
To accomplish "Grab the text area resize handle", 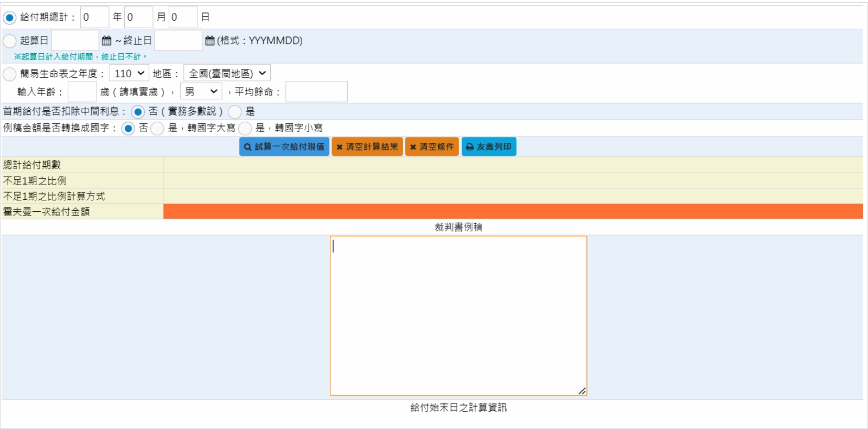I will 582,391.
